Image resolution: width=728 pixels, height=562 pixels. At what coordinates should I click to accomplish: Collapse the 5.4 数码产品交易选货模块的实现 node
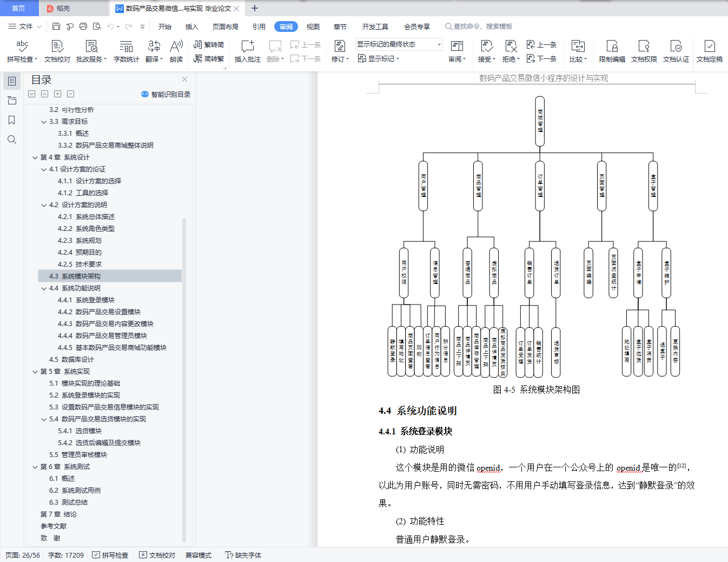(x=44, y=419)
